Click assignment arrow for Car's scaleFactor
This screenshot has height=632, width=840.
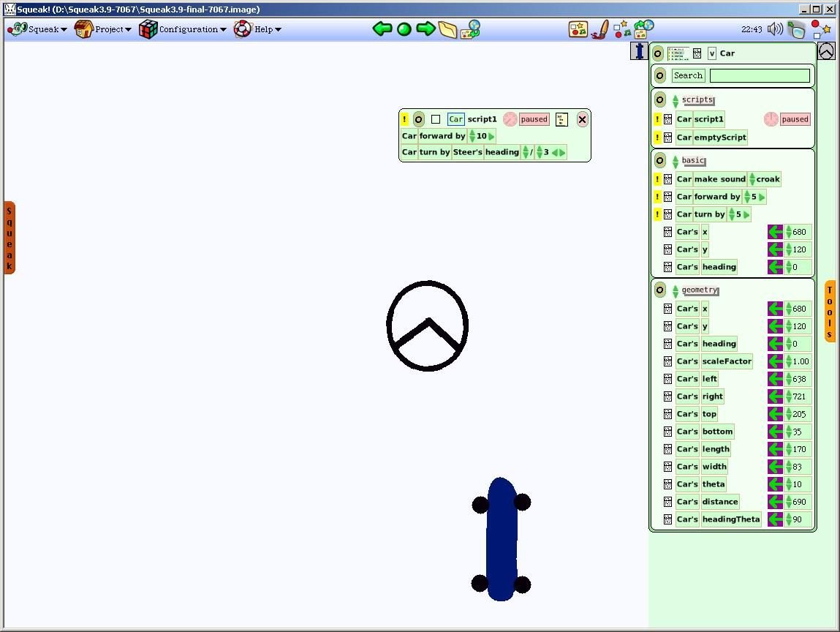click(775, 361)
